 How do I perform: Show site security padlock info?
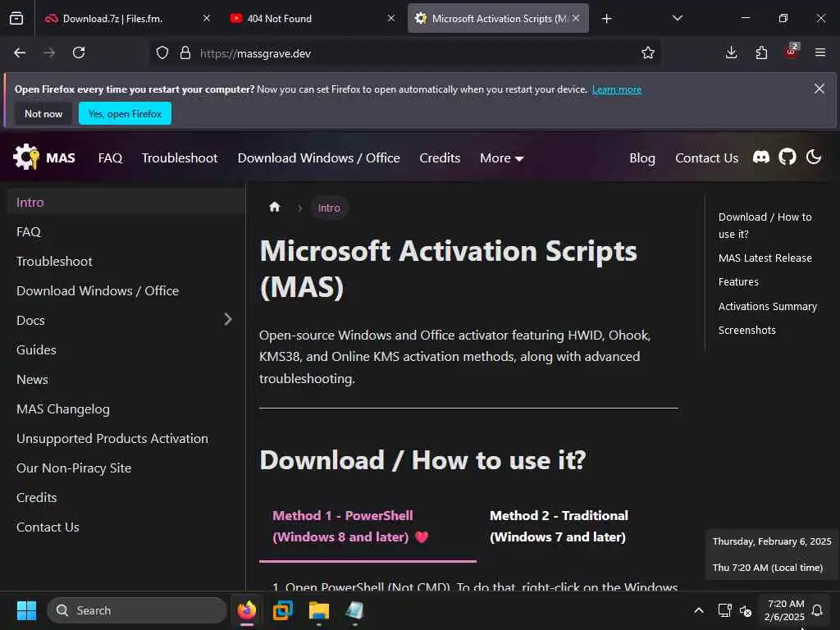pos(185,52)
